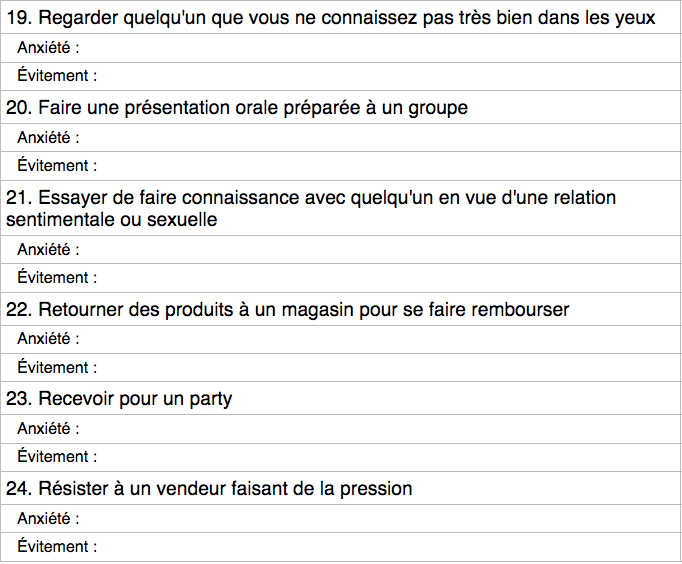The image size is (682, 564).
Task: Click the Évitement field for question 19
Action: click(341, 76)
